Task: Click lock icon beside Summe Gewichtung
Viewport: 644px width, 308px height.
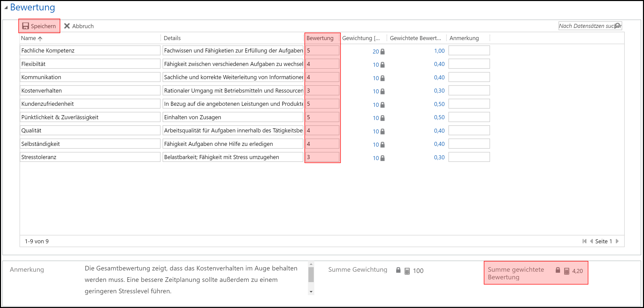Action: pos(398,270)
